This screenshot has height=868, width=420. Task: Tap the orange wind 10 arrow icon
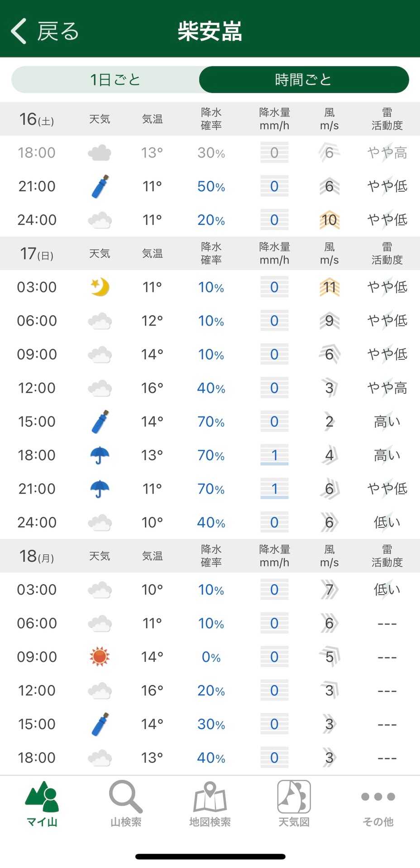click(329, 220)
